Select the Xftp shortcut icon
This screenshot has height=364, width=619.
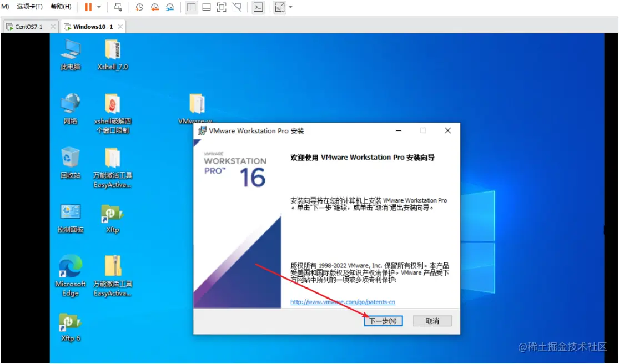(113, 218)
